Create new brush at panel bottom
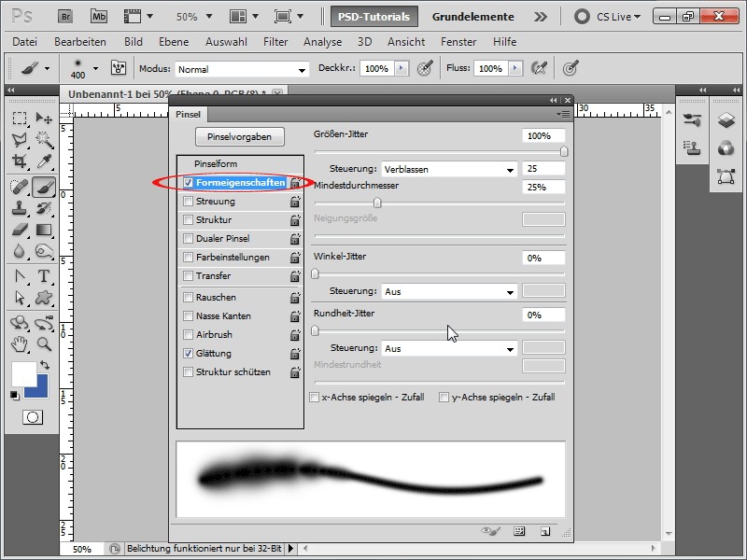This screenshot has height=560, width=747. click(545, 531)
